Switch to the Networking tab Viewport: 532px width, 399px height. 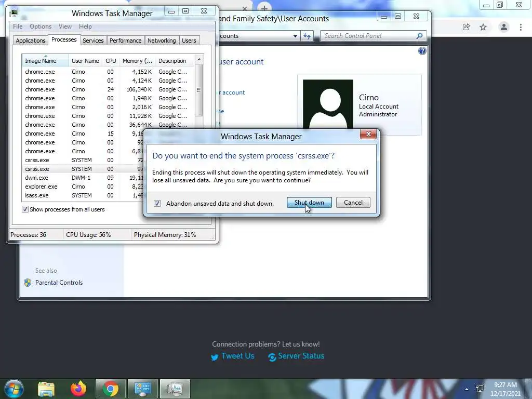[x=162, y=41]
